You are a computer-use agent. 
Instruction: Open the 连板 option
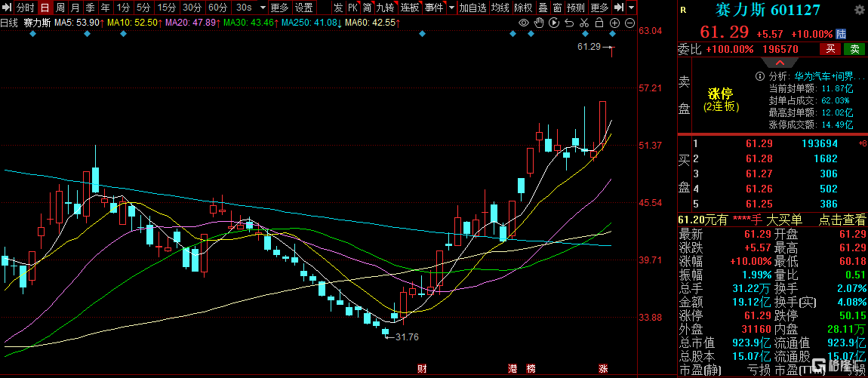pos(410,8)
